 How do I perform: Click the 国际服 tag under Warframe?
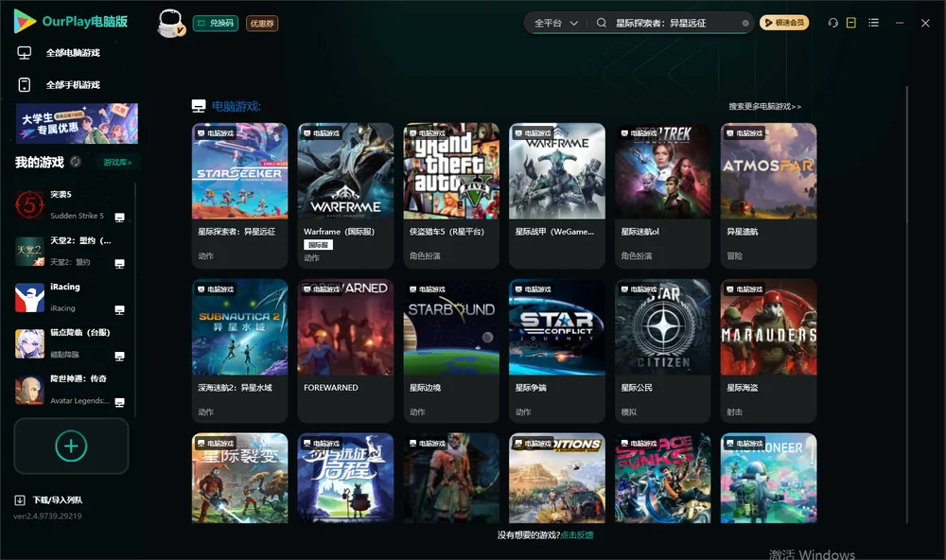click(x=318, y=244)
